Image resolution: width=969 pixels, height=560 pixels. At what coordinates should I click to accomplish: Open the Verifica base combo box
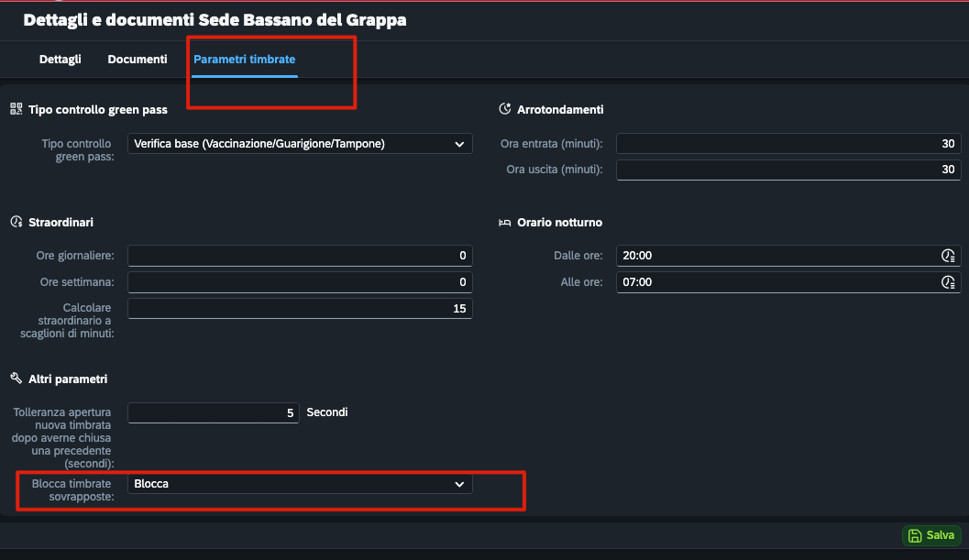pos(300,144)
